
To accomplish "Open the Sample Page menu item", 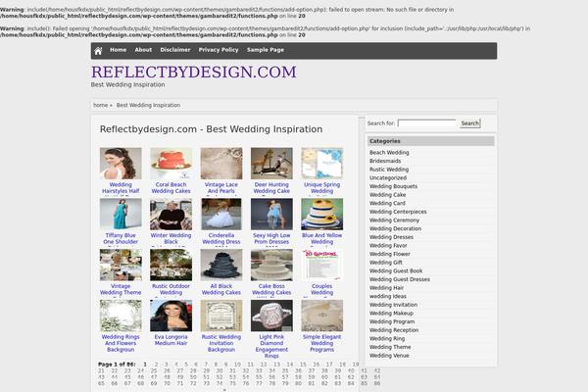I will click(266, 50).
